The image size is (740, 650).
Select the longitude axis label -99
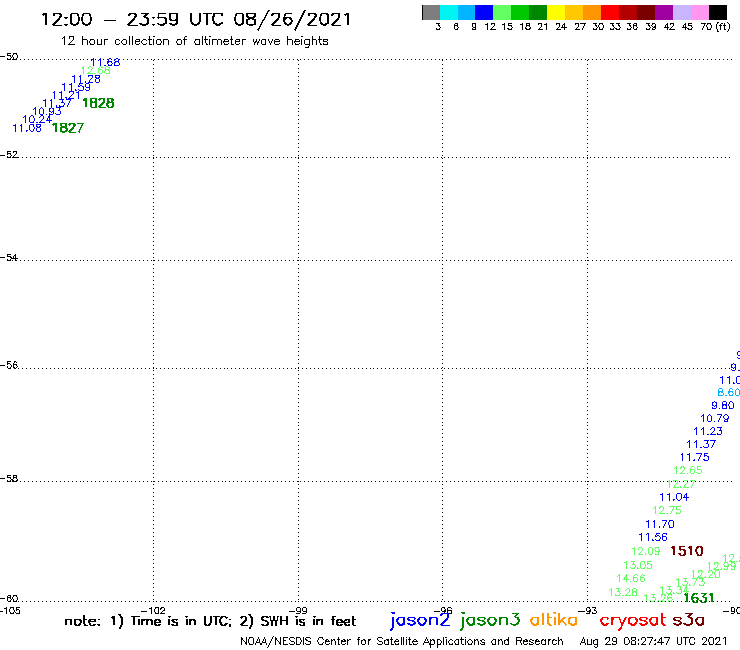pos(298,611)
